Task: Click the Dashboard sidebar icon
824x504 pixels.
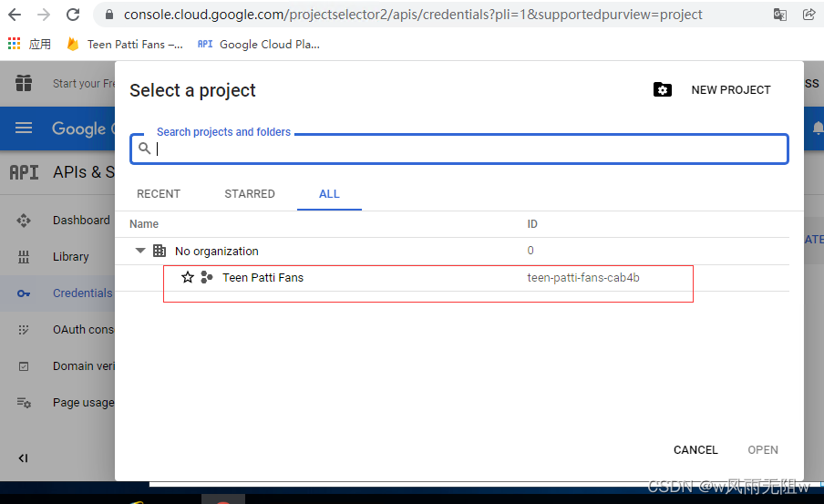Action: (x=24, y=221)
